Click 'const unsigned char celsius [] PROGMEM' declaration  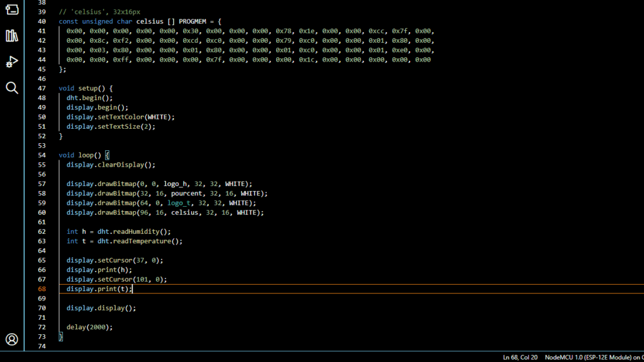click(x=132, y=21)
